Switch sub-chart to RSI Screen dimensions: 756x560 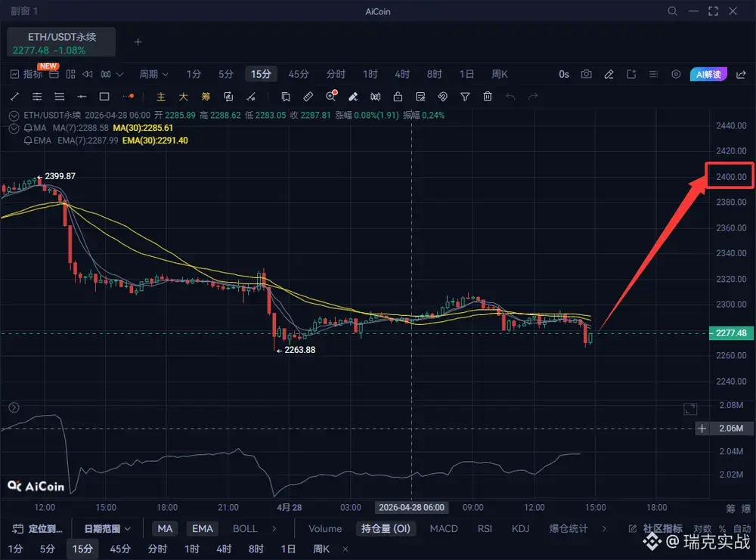(x=485, y=529)
